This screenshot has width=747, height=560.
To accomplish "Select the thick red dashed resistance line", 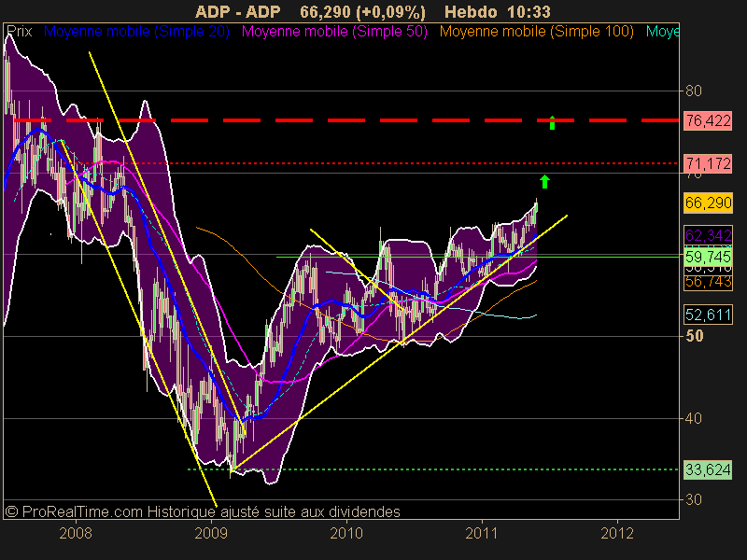I will click(346, 120).
